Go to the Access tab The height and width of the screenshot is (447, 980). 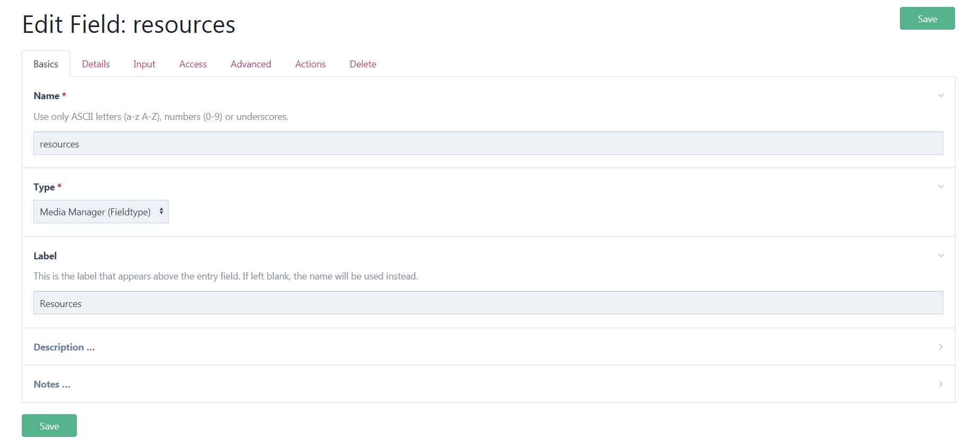[193, 64]
